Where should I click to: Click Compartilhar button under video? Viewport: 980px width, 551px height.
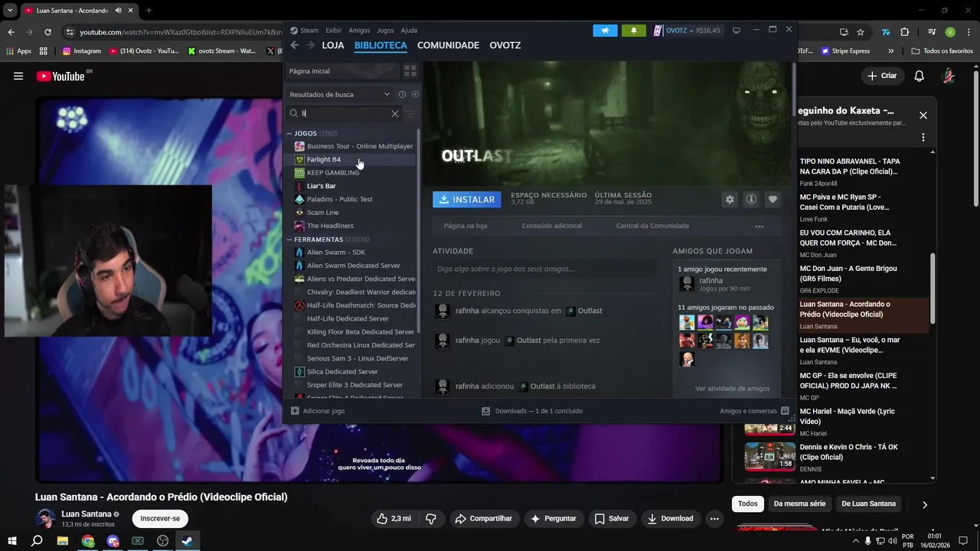[x=483, y=518]
